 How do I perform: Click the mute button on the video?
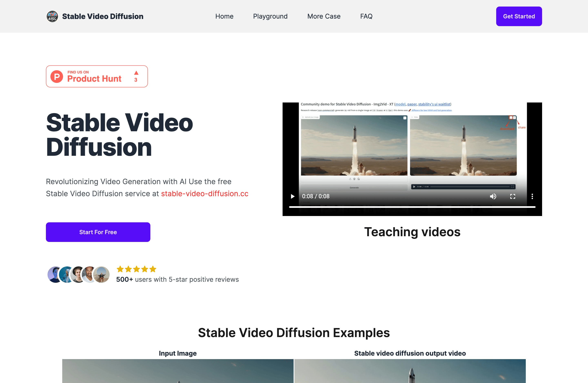(493, 196)
